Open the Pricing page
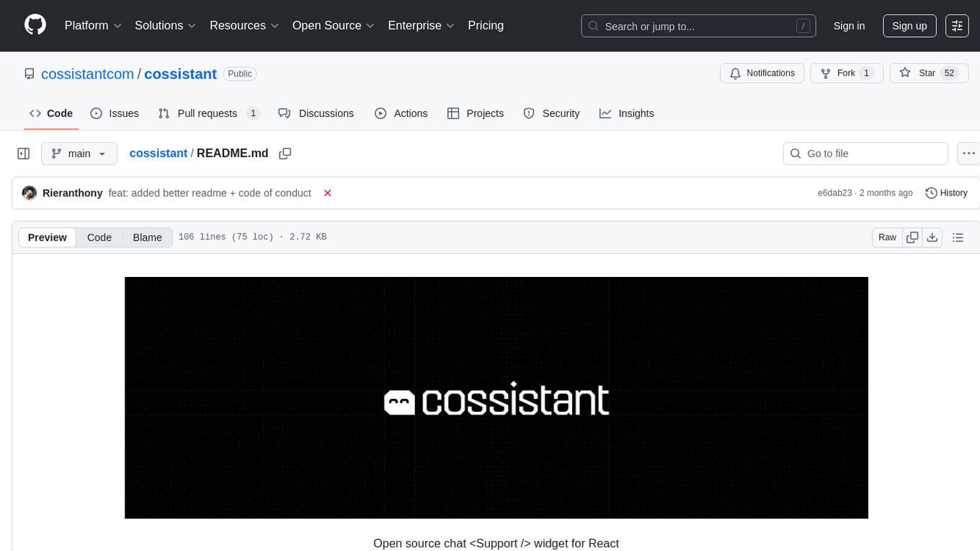 tap(486, 25)
